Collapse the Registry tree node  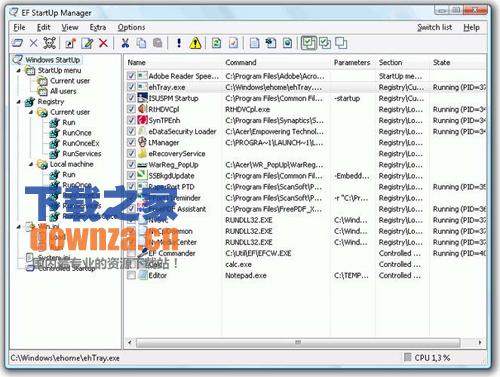[x=19, y=102]
